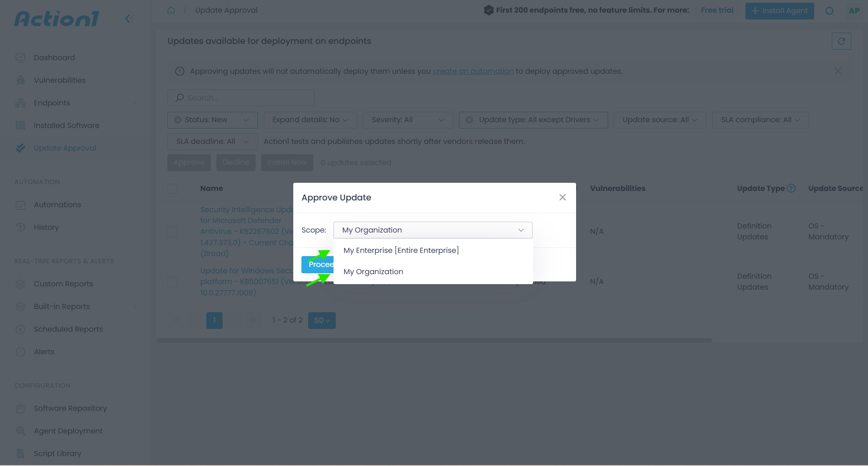Expand the Endpoints submenu arrow
Screen dimensions: 868x466
pyautogui.click(x=134, y=103)
